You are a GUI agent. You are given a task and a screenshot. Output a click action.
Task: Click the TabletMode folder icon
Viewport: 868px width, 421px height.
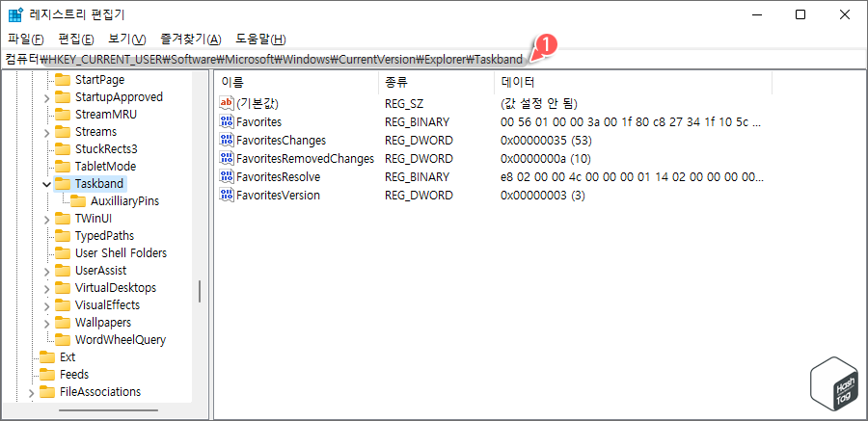pyautogui.click(x=63, y=166)
